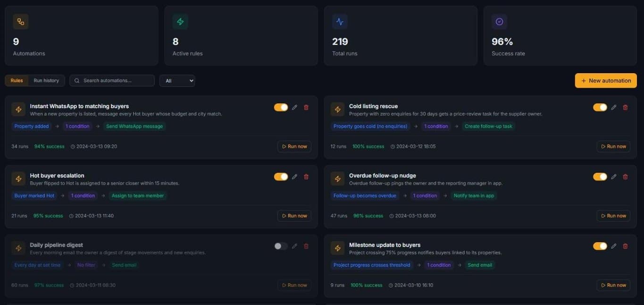This screenshot has width=644, height=305.
Task: Switch to the Rules tab
Action: (17, 81)
